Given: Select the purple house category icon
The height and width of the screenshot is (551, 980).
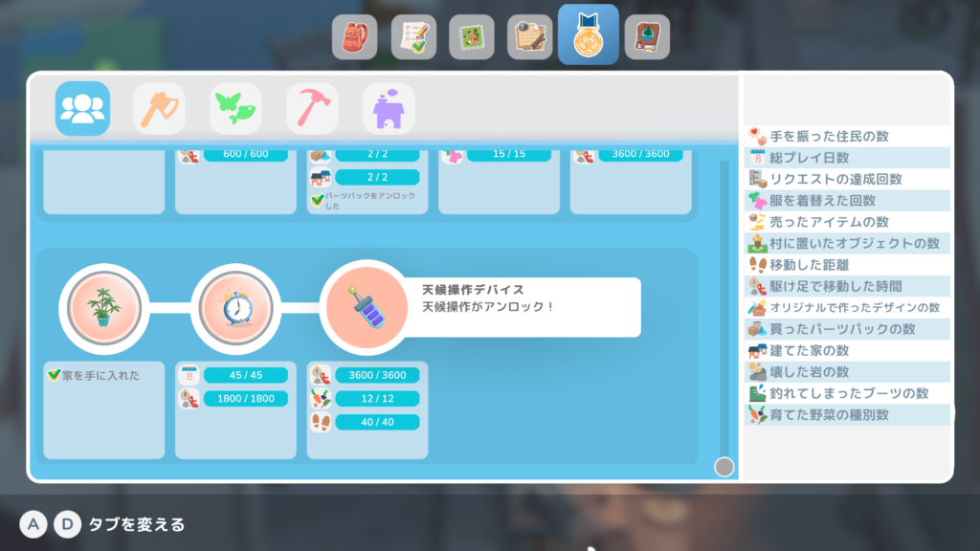Looking at the screenshot, I should (389, 109).
